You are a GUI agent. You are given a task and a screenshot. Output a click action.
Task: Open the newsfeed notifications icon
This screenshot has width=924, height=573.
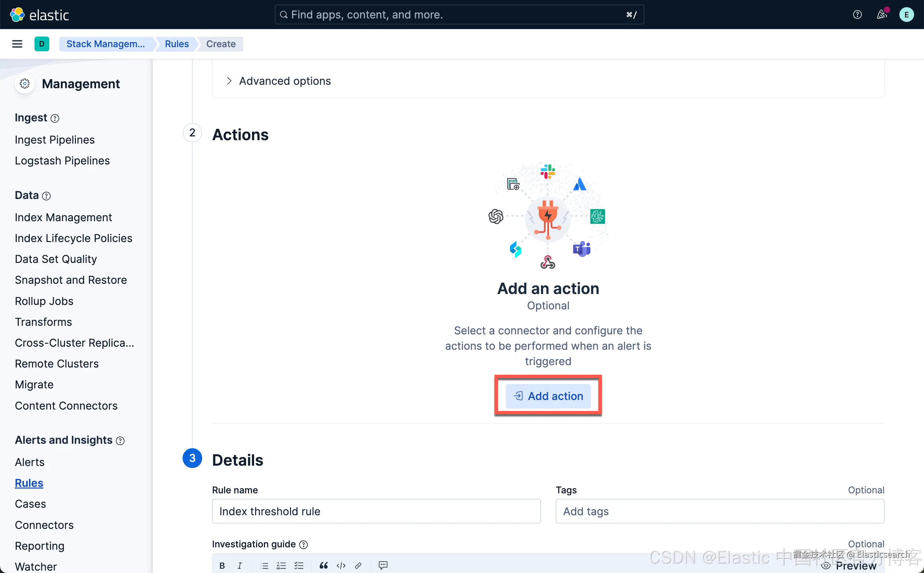point(882,14)
